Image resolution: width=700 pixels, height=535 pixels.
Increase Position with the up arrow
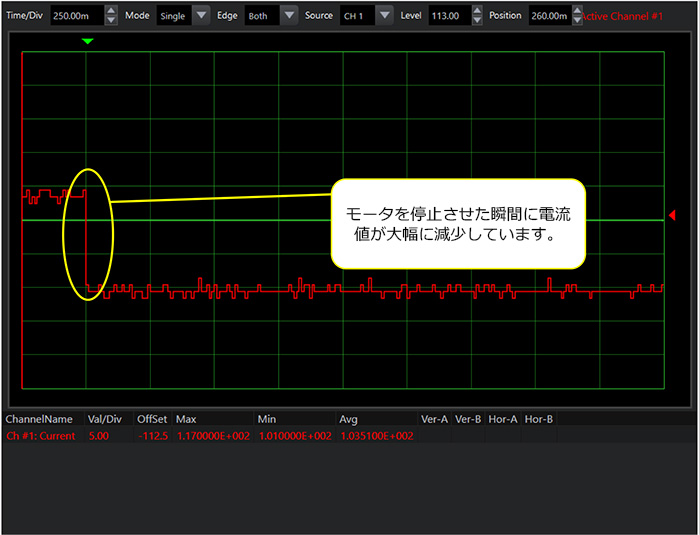(577, 10)
